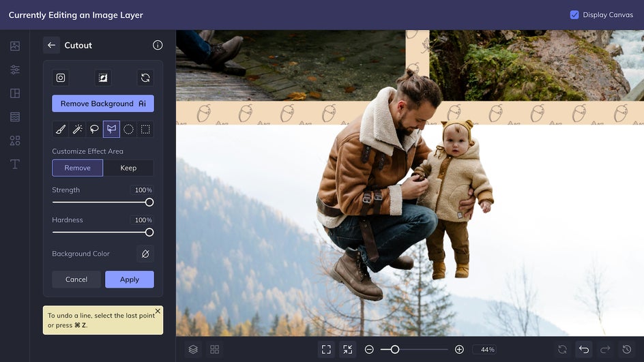Open the Layers panel icon

[193, 349]
